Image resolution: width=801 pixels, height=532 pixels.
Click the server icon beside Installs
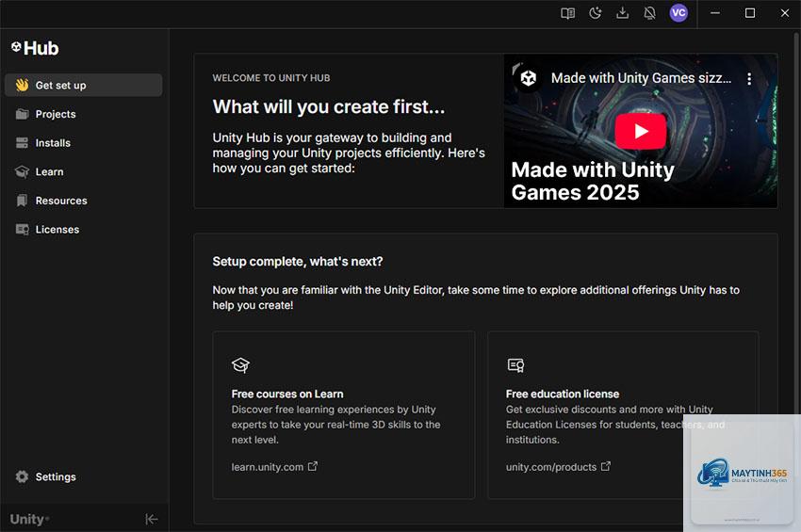coord(22,143)
